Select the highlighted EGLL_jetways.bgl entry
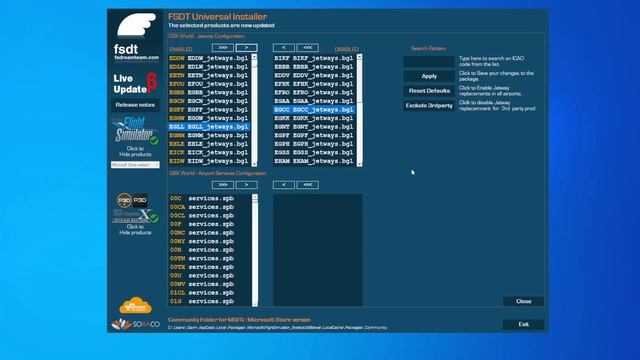This screenshot has width=640, height=360. point(209,127)
